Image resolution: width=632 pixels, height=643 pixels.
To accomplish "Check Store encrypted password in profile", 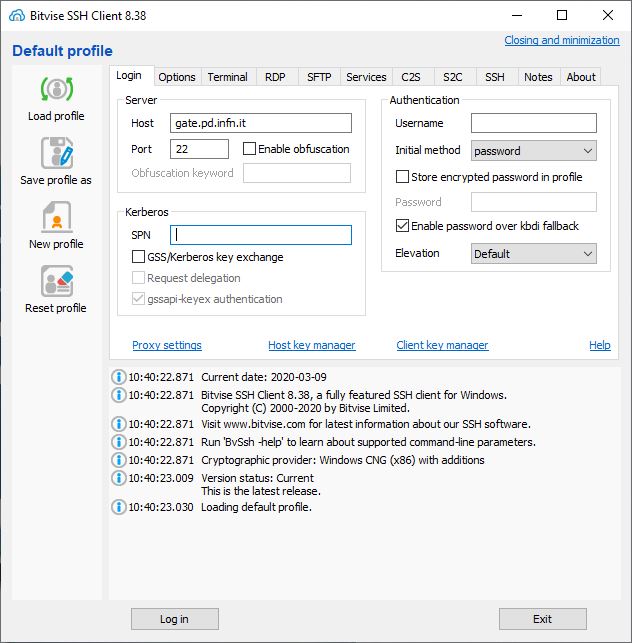I will [402, 177].
